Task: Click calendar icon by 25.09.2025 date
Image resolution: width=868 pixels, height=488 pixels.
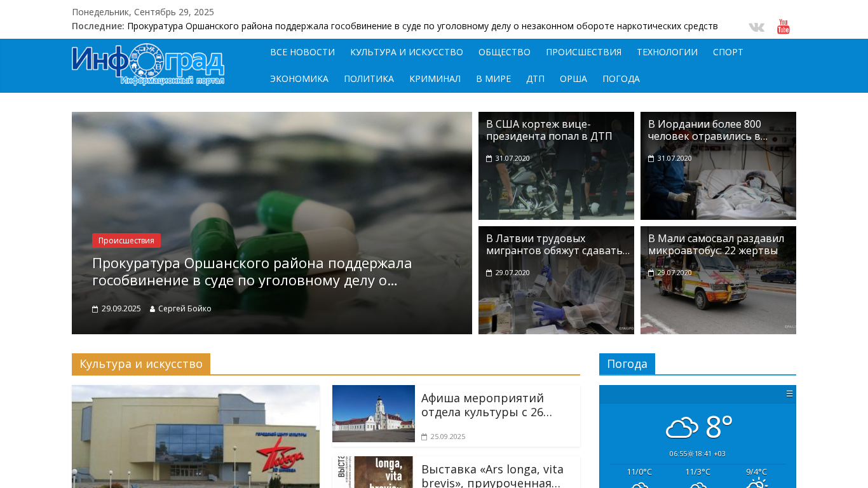Action: [x=424, y=437]
